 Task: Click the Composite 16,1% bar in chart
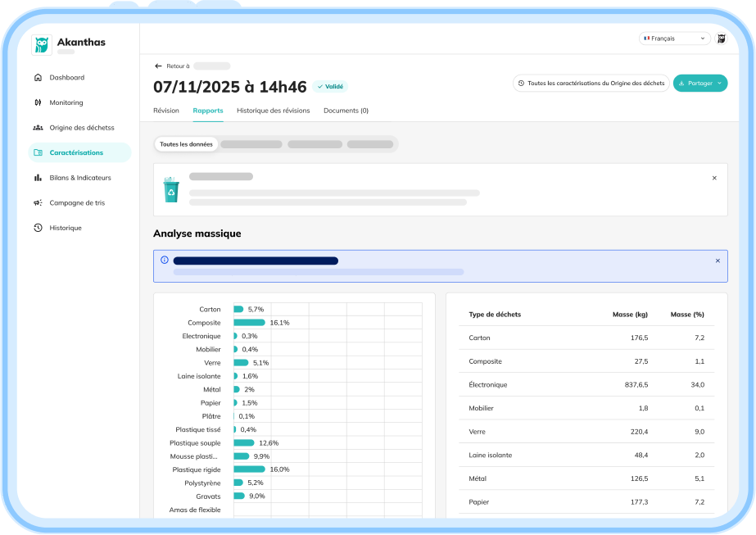[x=249, y=323]
